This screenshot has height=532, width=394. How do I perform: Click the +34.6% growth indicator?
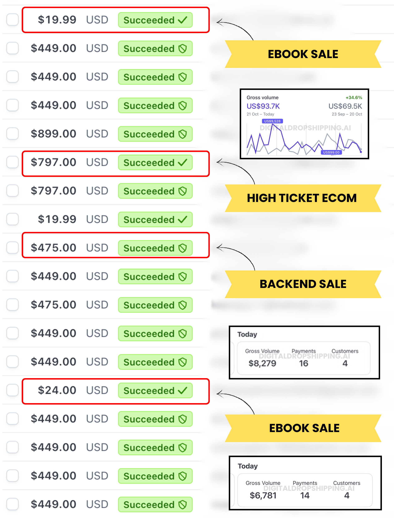(x=354, y=97)
